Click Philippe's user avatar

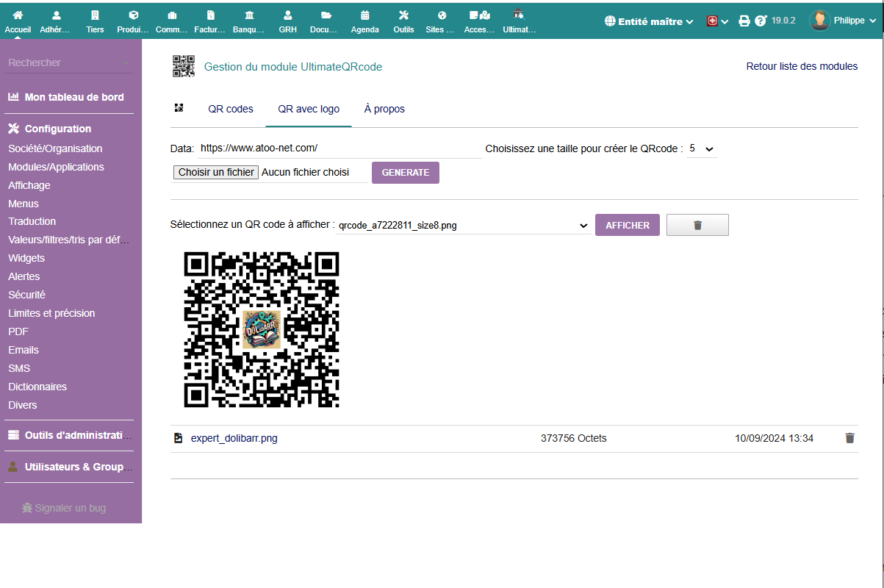819,21
